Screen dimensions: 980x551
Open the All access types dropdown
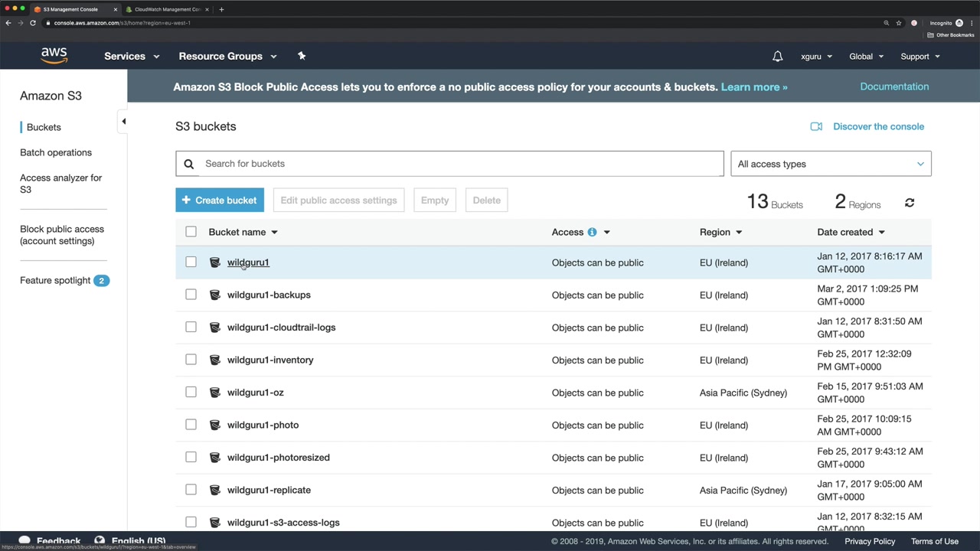[x=831, y=164]
